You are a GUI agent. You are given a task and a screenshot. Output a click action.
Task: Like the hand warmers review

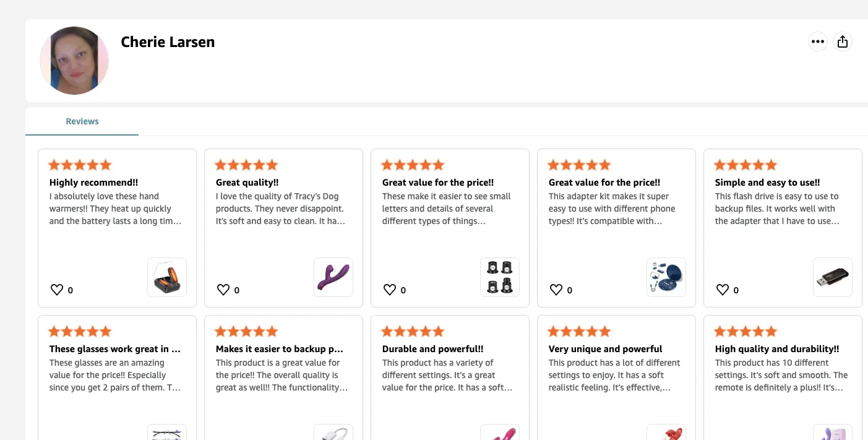[x=57, y=290]
